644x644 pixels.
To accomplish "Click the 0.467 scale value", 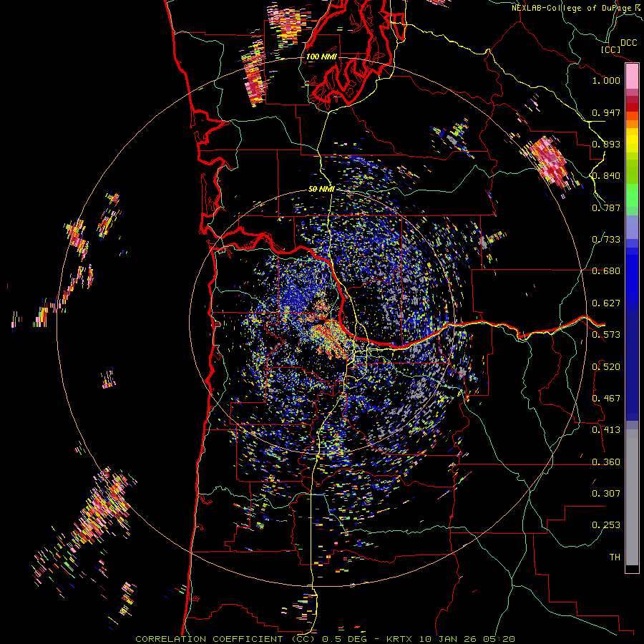I will [606, 399].
